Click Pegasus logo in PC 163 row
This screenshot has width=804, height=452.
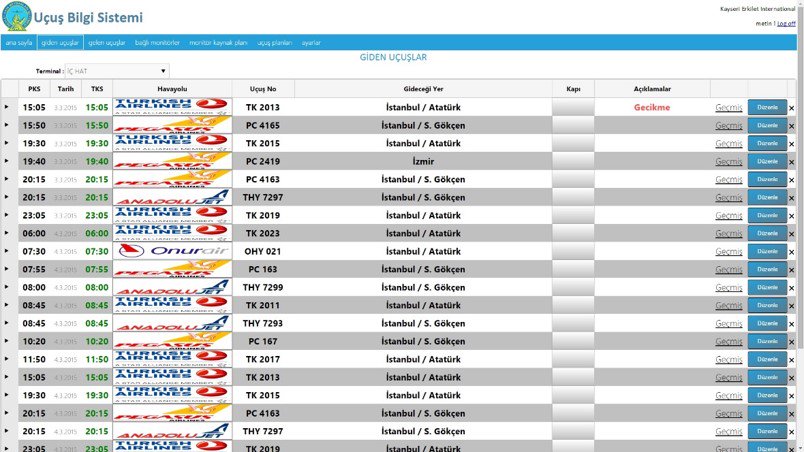[172, 269]
